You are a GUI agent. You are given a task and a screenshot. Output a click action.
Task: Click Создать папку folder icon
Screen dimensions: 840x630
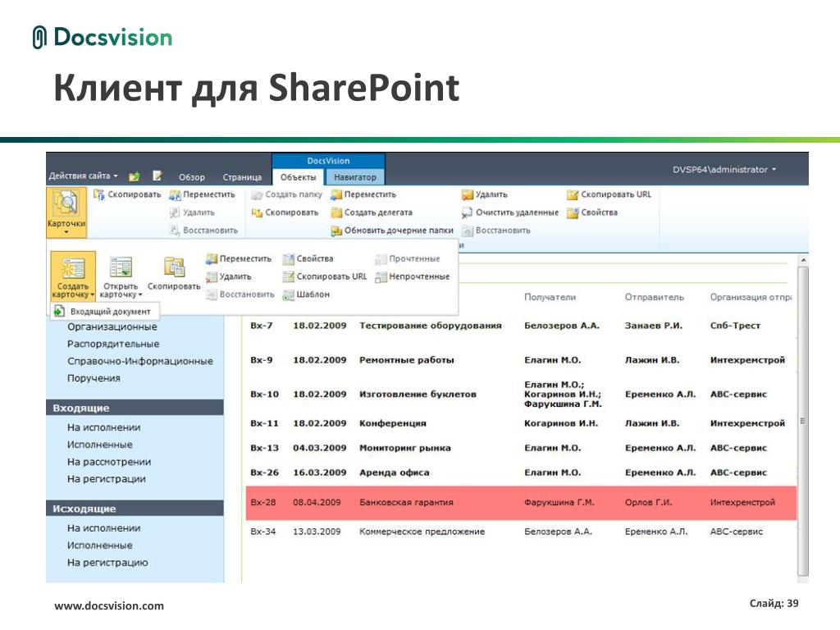(x=257, y=194)
